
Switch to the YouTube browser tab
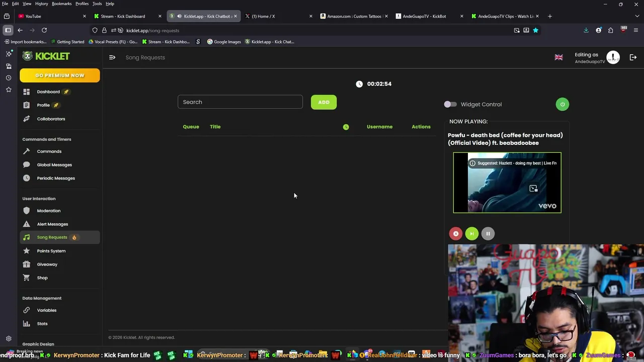point(51,16)
